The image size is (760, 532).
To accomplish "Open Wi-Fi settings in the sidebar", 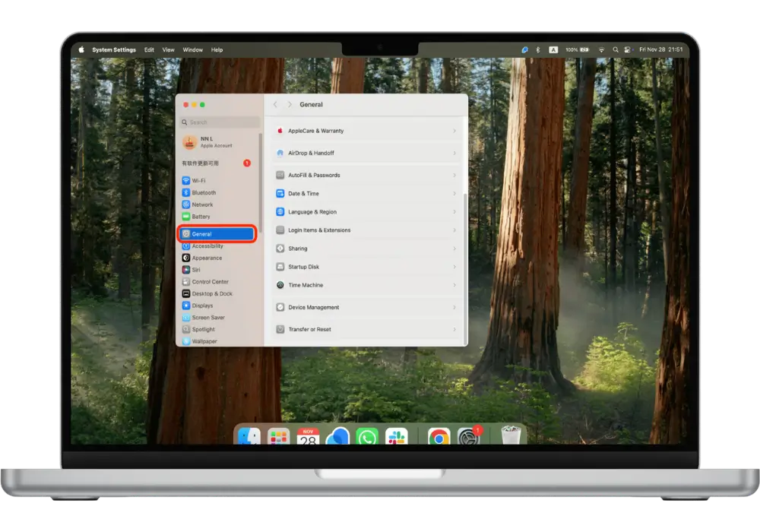I will [198, 181].
